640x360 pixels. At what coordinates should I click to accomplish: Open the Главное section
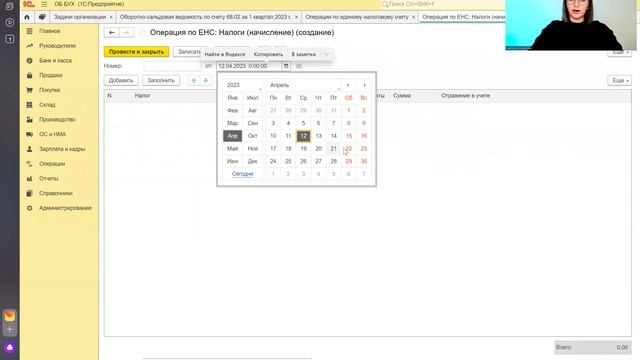coord(49,31)
